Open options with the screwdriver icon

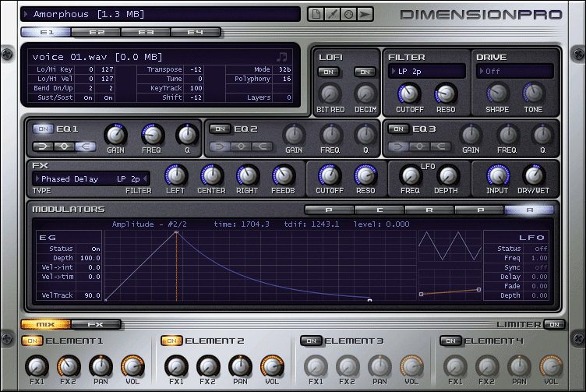[x=332, y=14]
